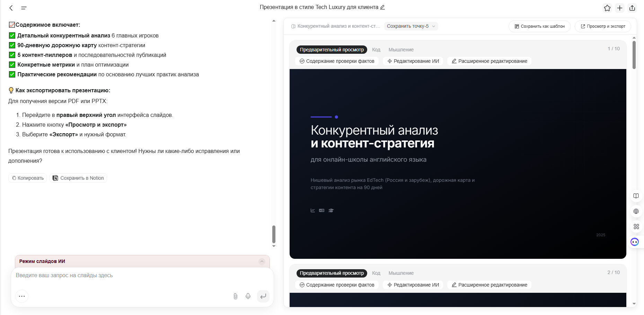Click the 1 / 10 slide counter
The height and width of the screenshot is (315, 644).
(x=614, y=49)
